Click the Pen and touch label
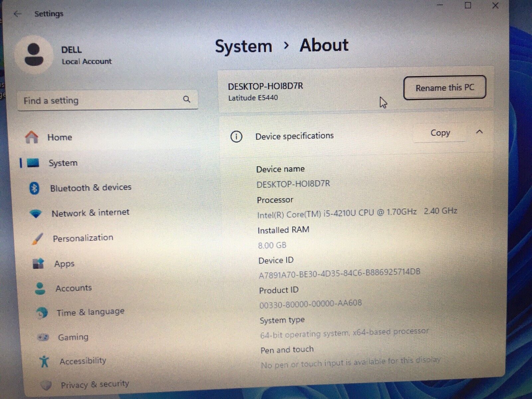Image resolution: width=532 pixels, height=399 pixels. click(287, 350)
